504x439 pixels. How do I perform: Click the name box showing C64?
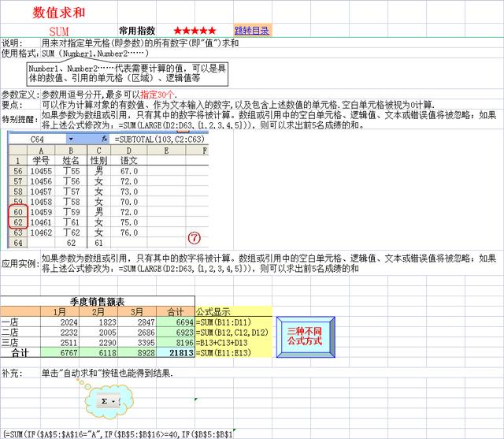pos(38,139)
